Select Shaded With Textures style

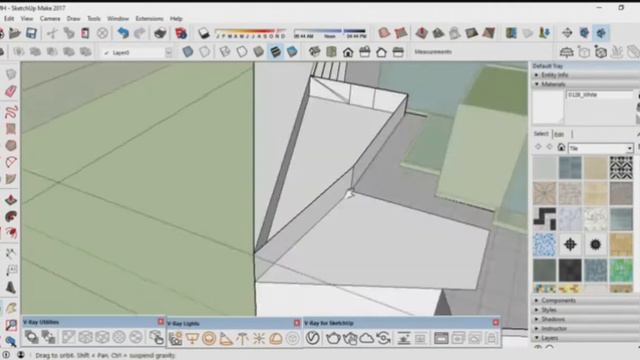(276, 52)
